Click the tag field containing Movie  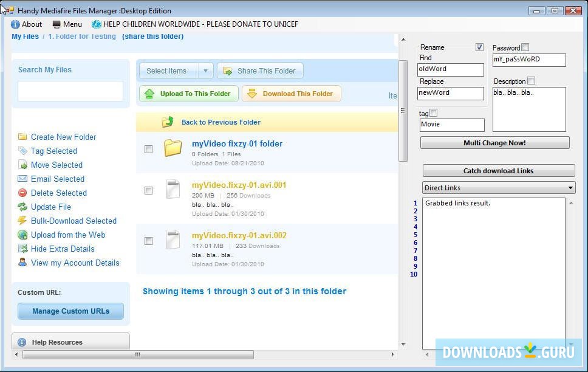tap(452, 125)
